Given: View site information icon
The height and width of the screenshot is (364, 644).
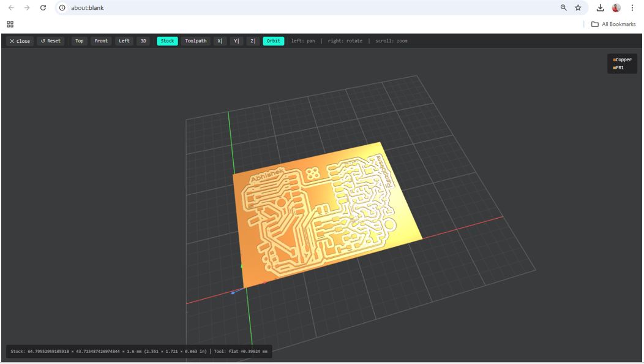Looking at the screenshot, I should pyautogui.click(x=62, y=8).
